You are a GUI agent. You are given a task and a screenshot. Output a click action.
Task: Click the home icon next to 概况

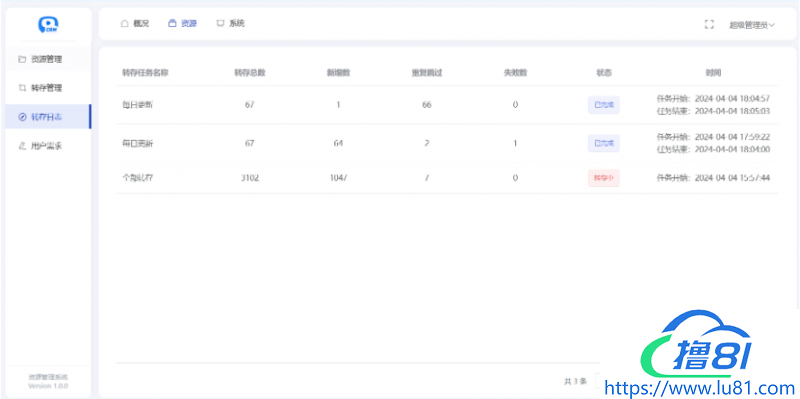(124, 23)
